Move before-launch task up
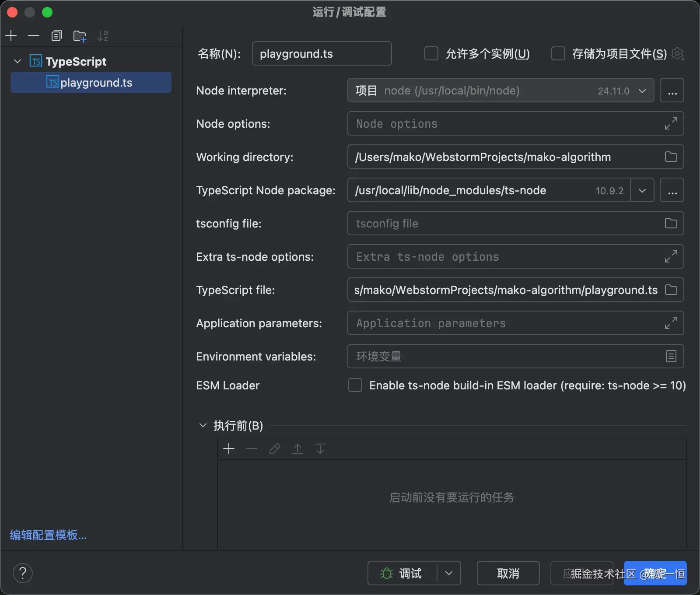The height and width of the screenshot is (595, 700). [297, 448]
